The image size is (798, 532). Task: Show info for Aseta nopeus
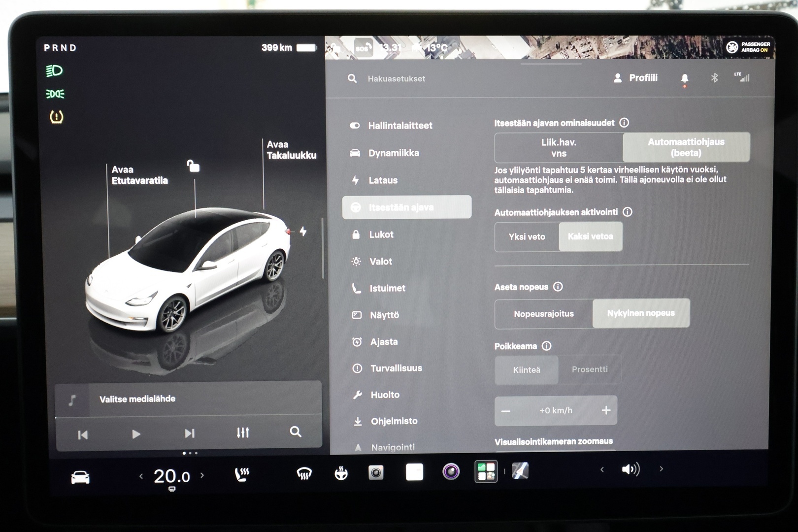click(x=558, y=287)
